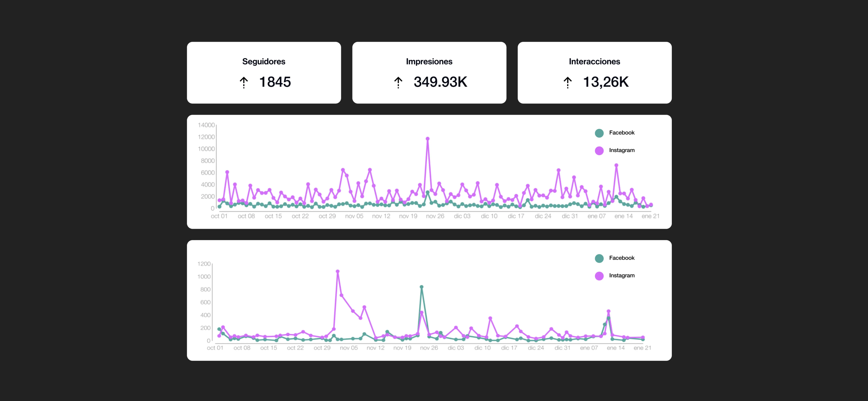Image resolution: width=868 pixels, height=401 pixels.
Task: Click Facebook teal swatch in the bottom chart legend
Action: (x=599, y=258)
